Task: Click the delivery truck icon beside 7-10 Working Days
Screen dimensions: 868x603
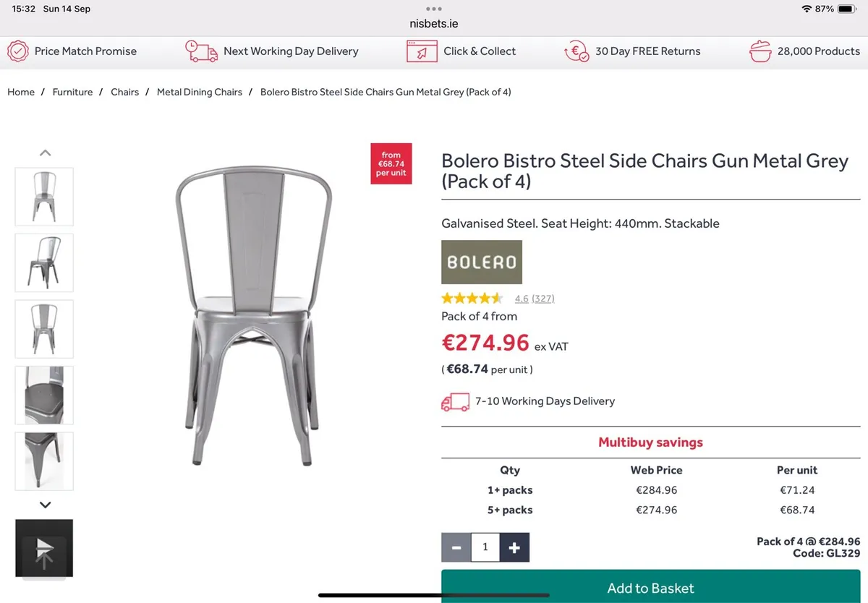Action: pos(455,401)
